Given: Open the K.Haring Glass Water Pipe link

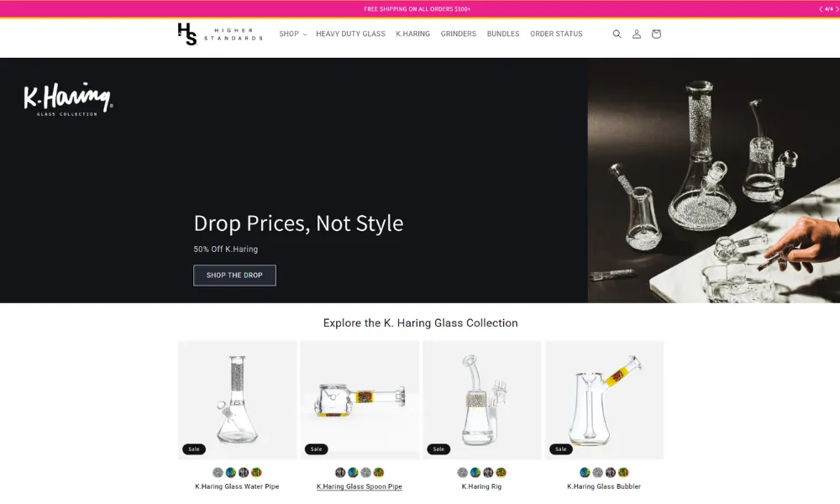Looking at the screenshot, I should 237,486.
